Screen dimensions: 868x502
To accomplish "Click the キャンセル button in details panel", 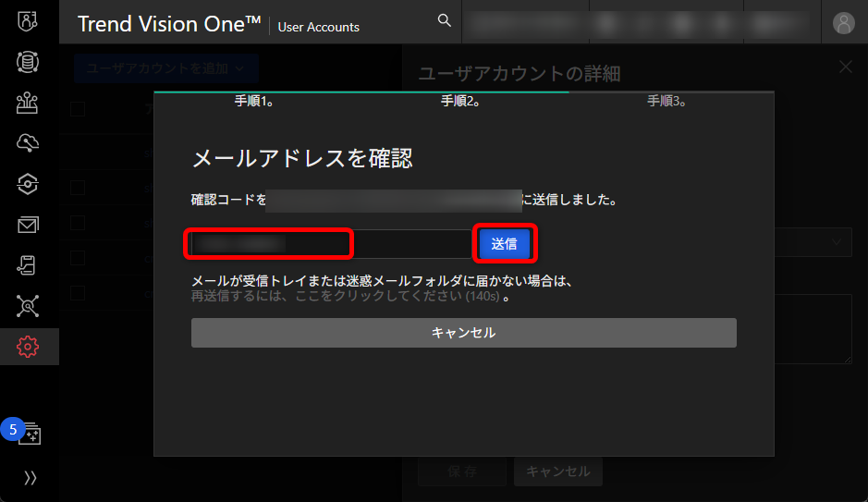I will [x=558, y=471].
